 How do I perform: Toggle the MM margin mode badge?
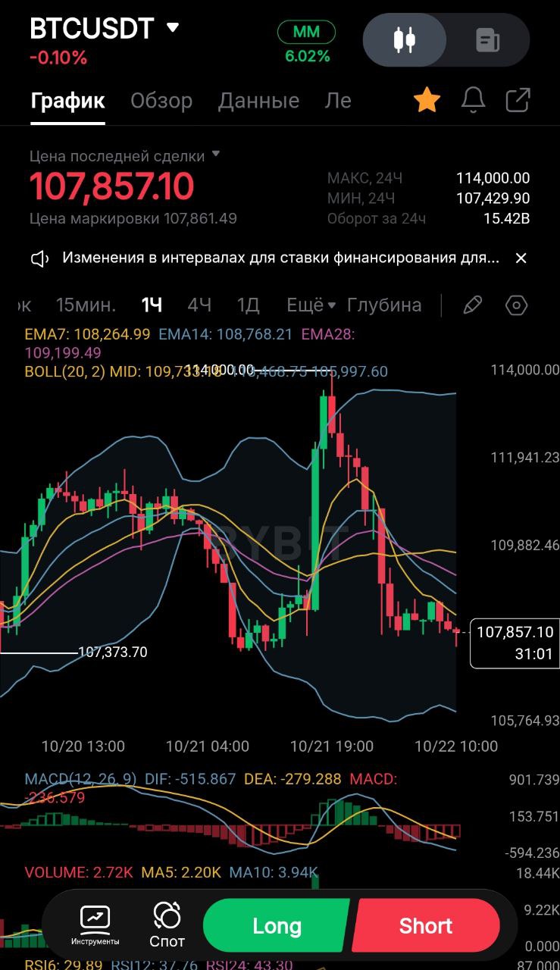(x=306, y=33)
